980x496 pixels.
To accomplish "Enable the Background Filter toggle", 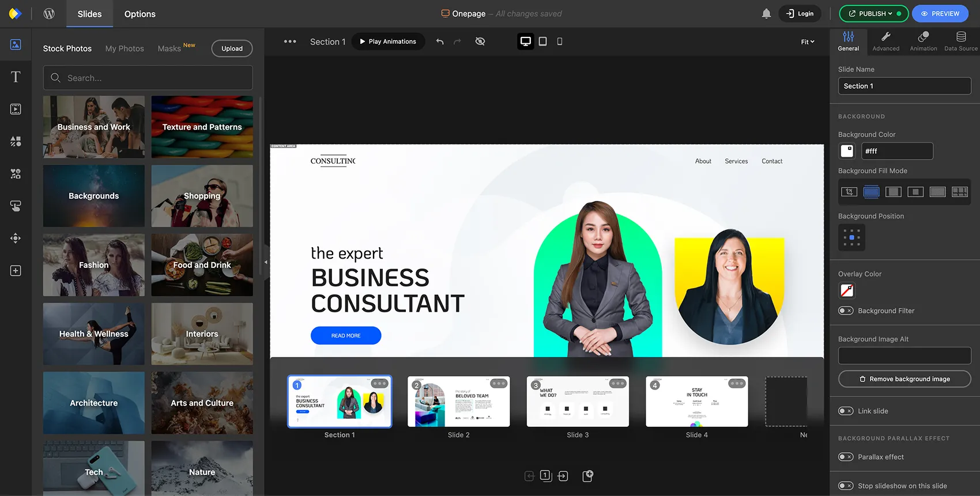I will click(846, 311).
